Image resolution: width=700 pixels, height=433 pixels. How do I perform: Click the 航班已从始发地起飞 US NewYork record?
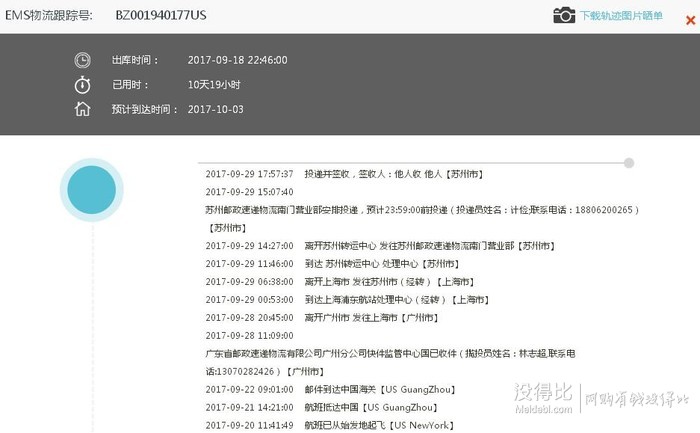(x=330, y=425)
